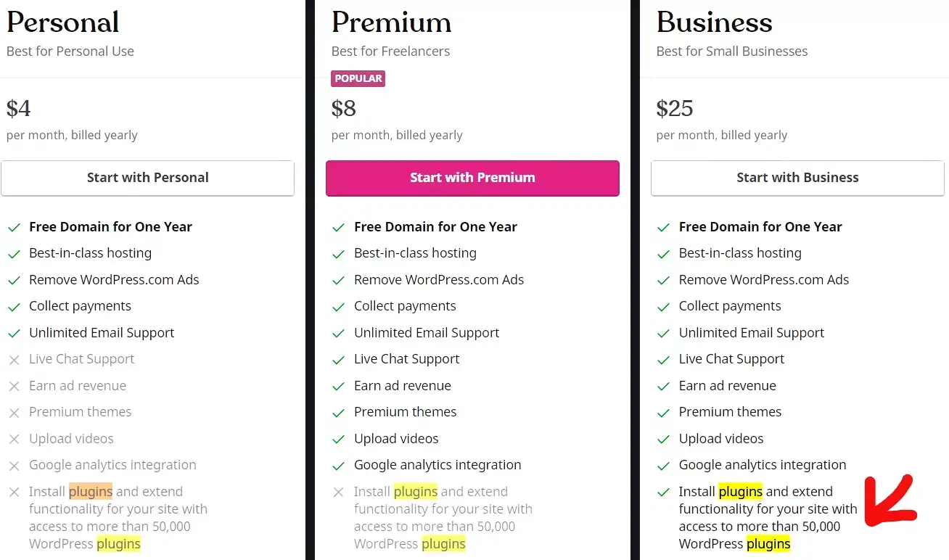Viewport: 949px width, 560px height.
Task: Click the green checkmark beside Free Domain in Personal
Action: coord(14,226)
